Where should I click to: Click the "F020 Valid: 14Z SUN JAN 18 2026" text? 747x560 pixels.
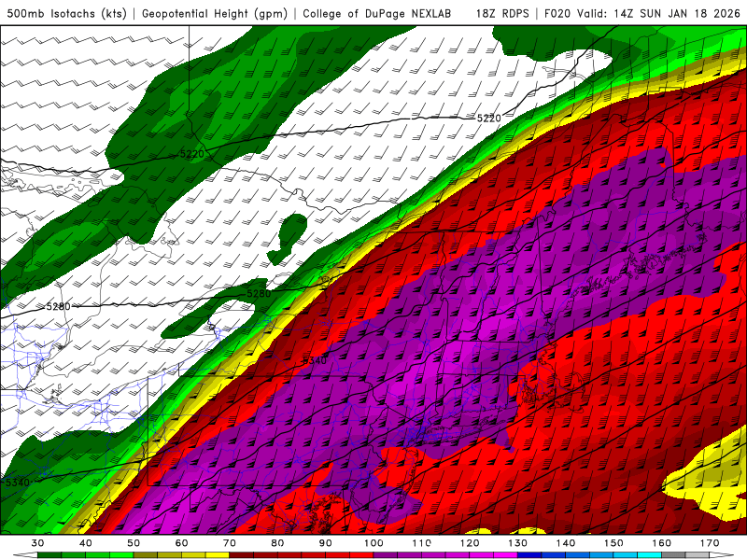642,13
